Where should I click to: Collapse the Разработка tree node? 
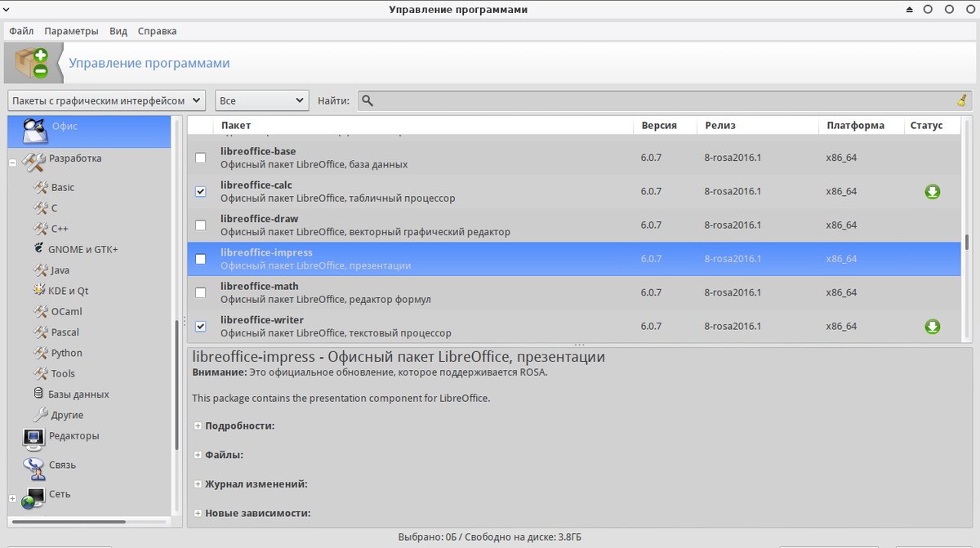pyautogui.click(x=12, y=163)
